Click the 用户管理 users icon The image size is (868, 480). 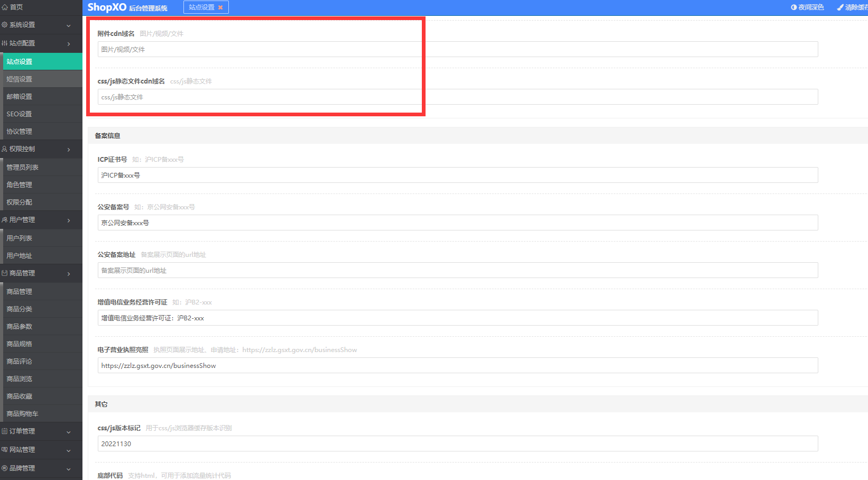[x=5, y=220]
